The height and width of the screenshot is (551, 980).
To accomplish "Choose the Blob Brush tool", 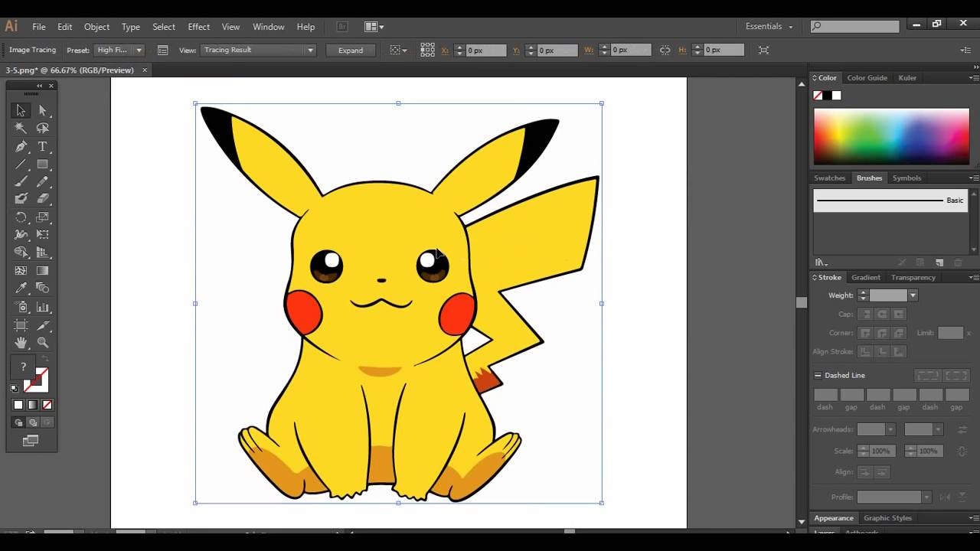I will 21,198.
